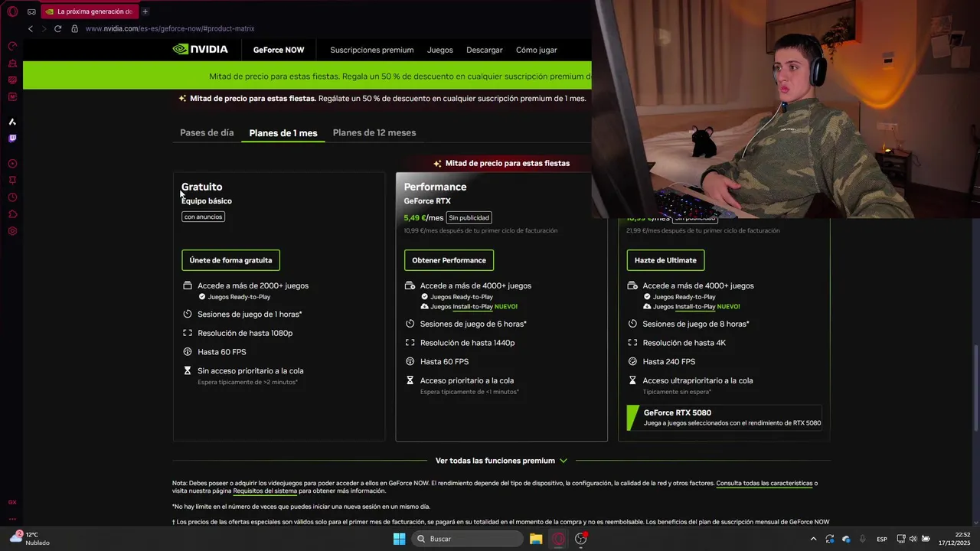Click 'Sin acceso prioritario a la cola'

click(250, 370)
